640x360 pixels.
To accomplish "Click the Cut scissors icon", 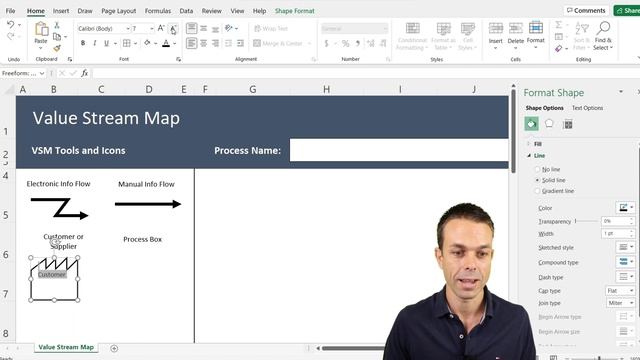I will (57, 25).
